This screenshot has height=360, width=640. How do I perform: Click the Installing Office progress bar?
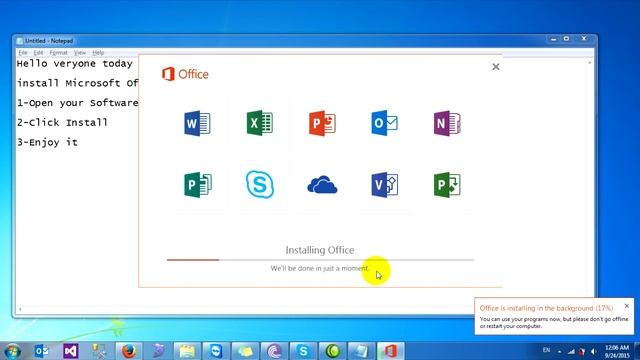(320, 260)
